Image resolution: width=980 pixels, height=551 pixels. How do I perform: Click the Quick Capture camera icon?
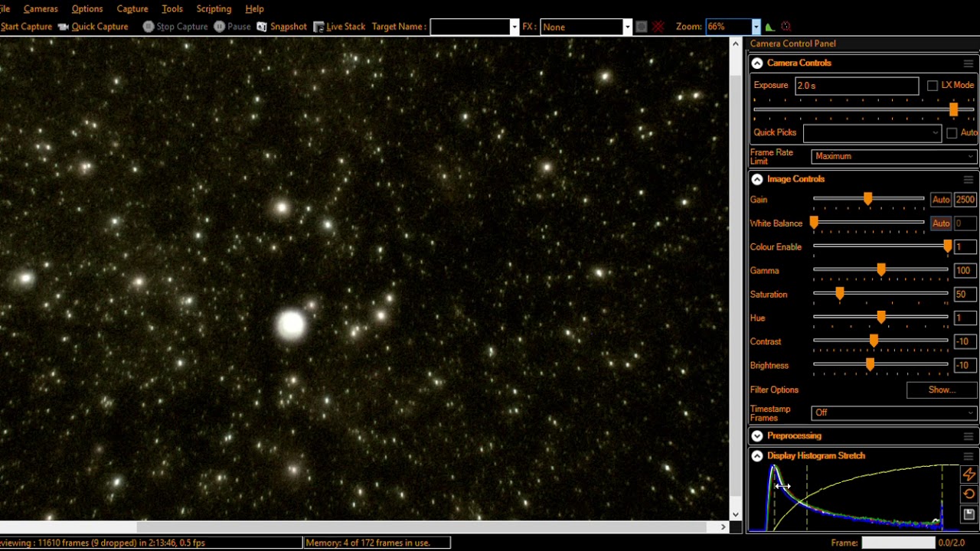(x=64, y=27)
